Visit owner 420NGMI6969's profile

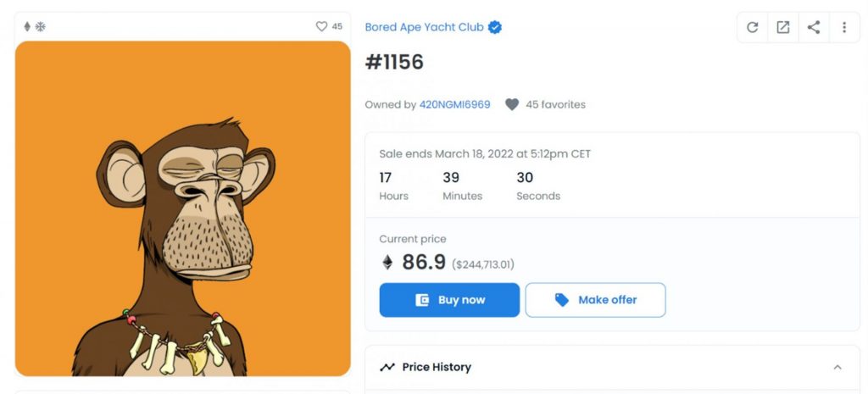tap(454, 104)
